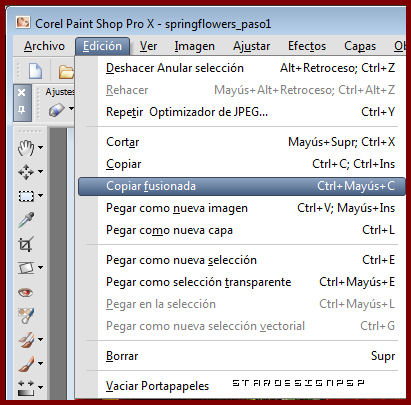
Task: Select the Paint Brush tool
Action: [26, 363]
